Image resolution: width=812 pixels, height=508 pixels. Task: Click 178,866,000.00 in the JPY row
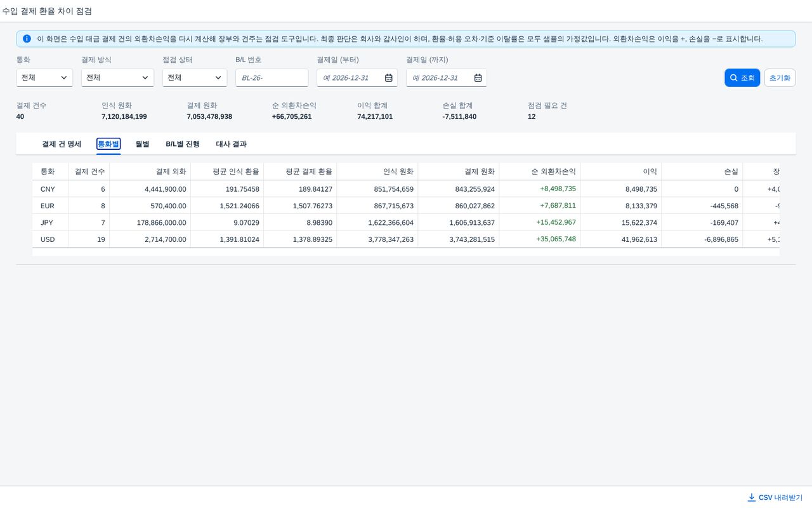point(161,222)
